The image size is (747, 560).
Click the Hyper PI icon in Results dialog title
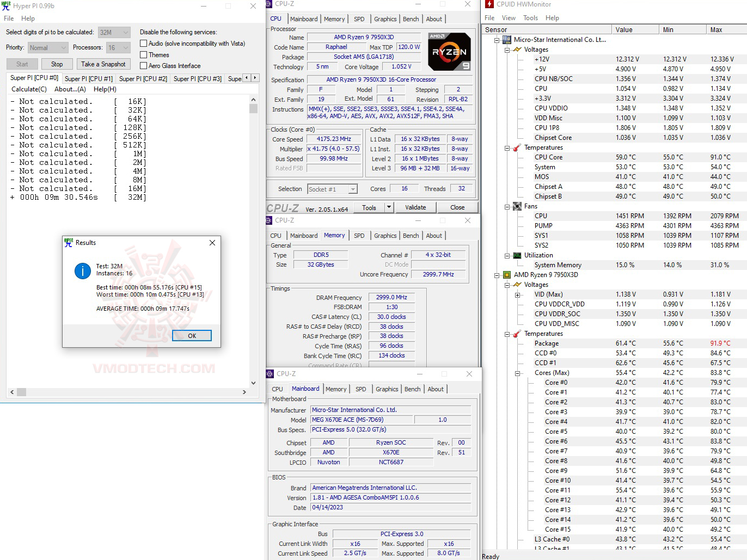(69, 243)
